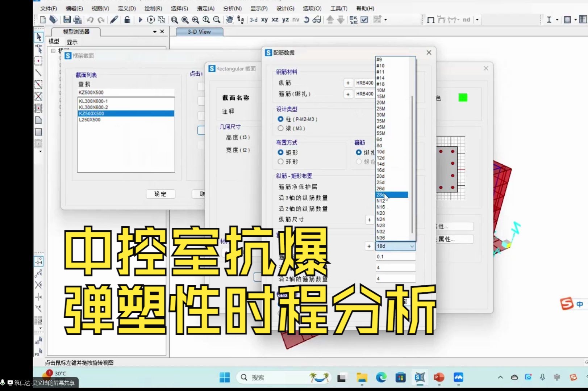Screen dimensions: 588x391
Task: Close the 模型浏览器 panel
Action: pyautogui.click(x=162, y=31)
